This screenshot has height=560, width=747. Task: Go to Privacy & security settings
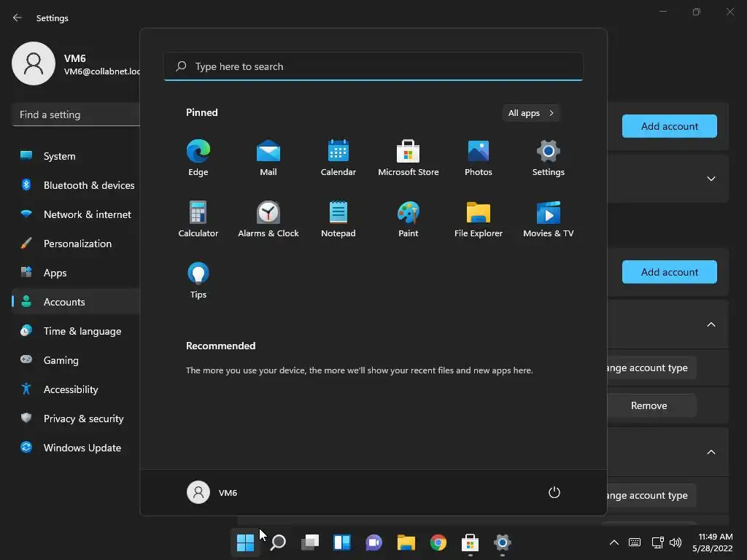tap(76, 419)
